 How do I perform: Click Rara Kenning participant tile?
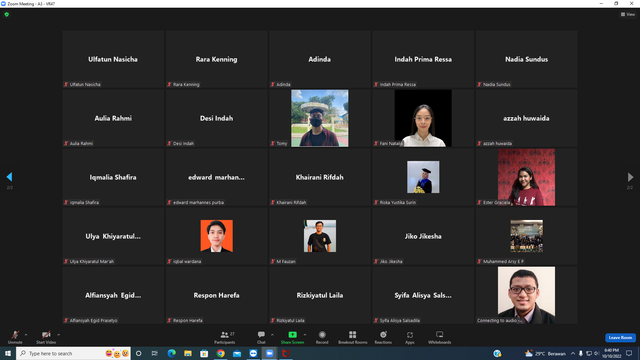click(216, 59)
